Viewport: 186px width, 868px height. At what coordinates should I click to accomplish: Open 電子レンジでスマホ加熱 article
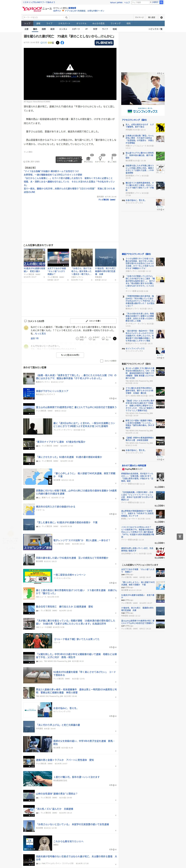click(82, 540)
